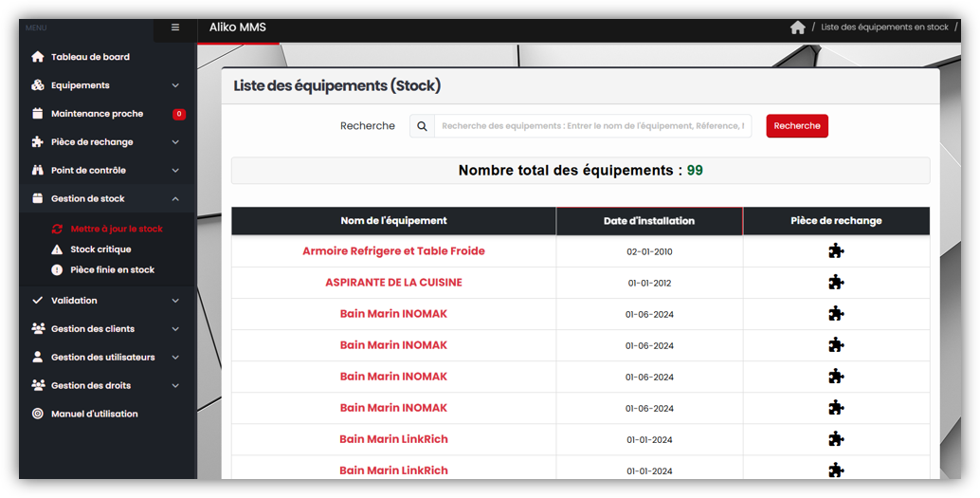
Task: Click the equipment search input field
Action: click(592, 126)
